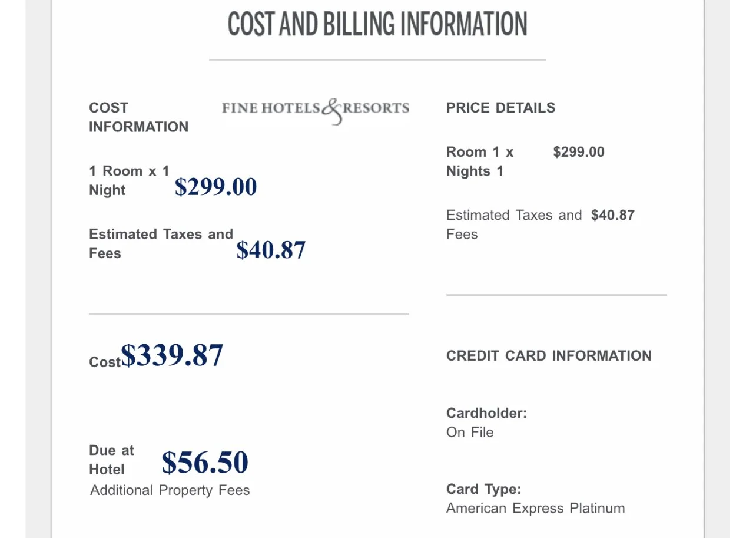Click the American Express Platinum text
Image resolution: width=756 pixels, height=538 pixels.
[536, 509]
